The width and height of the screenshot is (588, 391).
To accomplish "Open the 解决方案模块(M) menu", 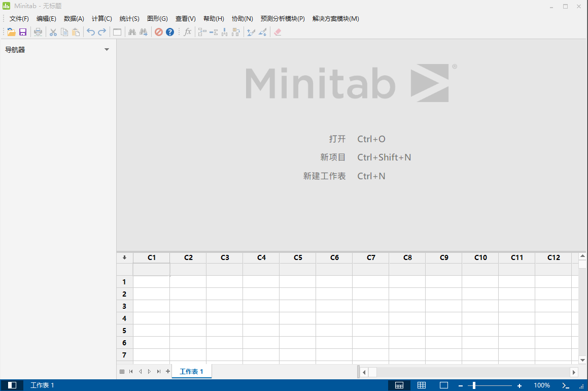I will tap(336, 19).
